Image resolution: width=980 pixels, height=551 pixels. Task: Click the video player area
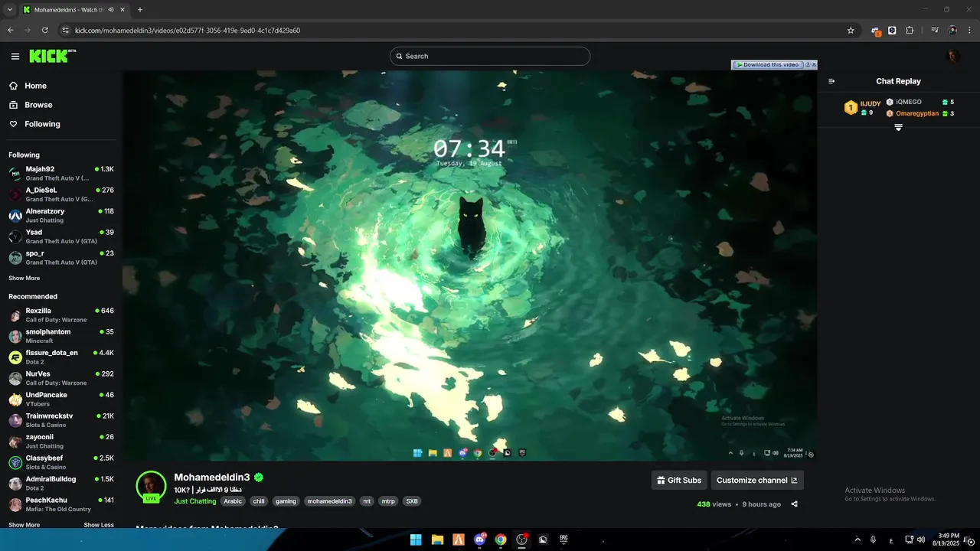point(469,266)
